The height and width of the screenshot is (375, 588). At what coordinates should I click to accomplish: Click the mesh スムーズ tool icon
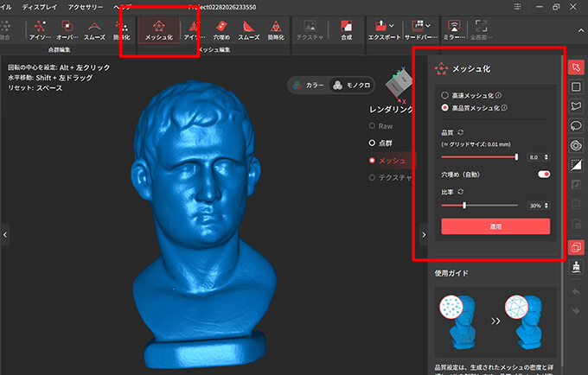(248, 29)
